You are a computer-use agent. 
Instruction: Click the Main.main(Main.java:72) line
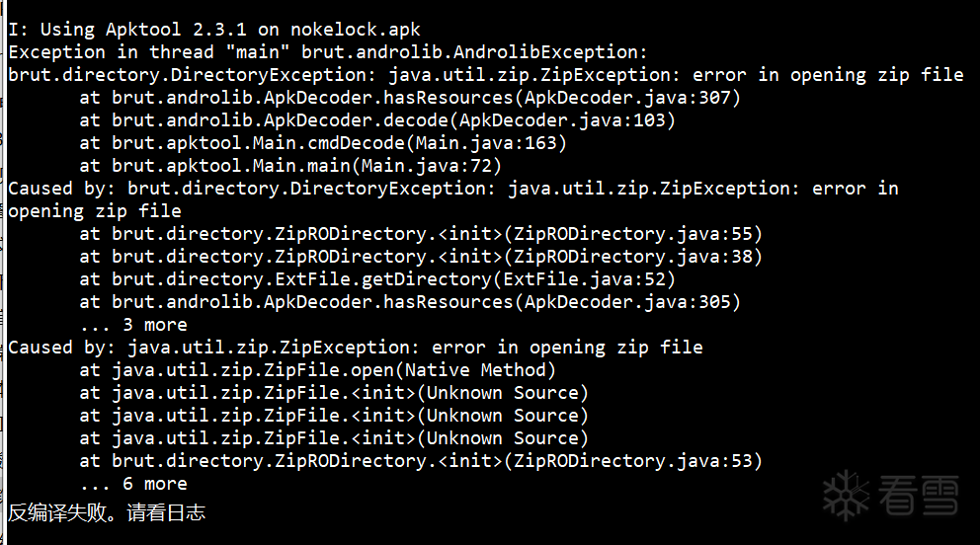point(290,166)
